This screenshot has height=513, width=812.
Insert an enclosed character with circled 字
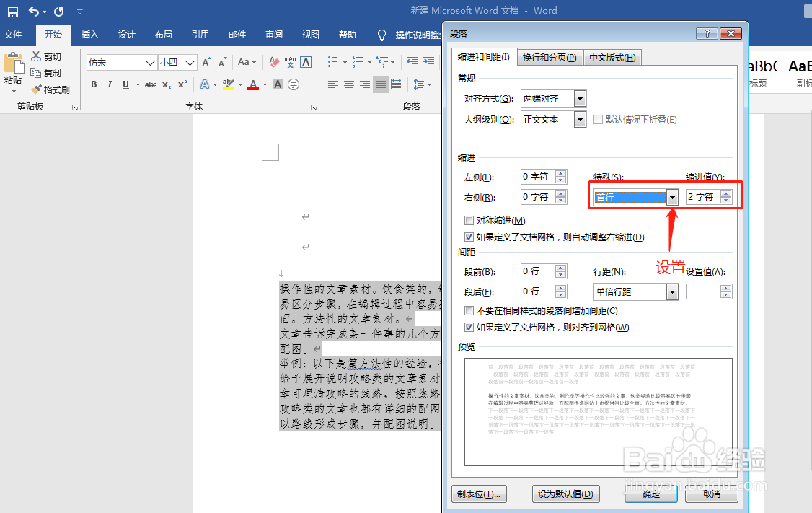[294, 84]
